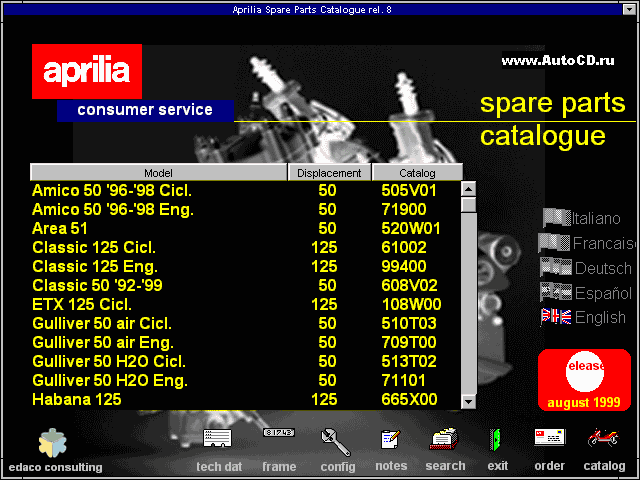This screenshot has height=480, width=640.
Task: Open the notes notepad icon
Action: tap(390, 439)
